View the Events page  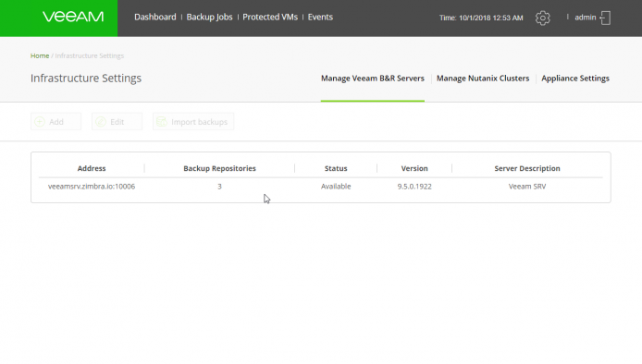320,18
